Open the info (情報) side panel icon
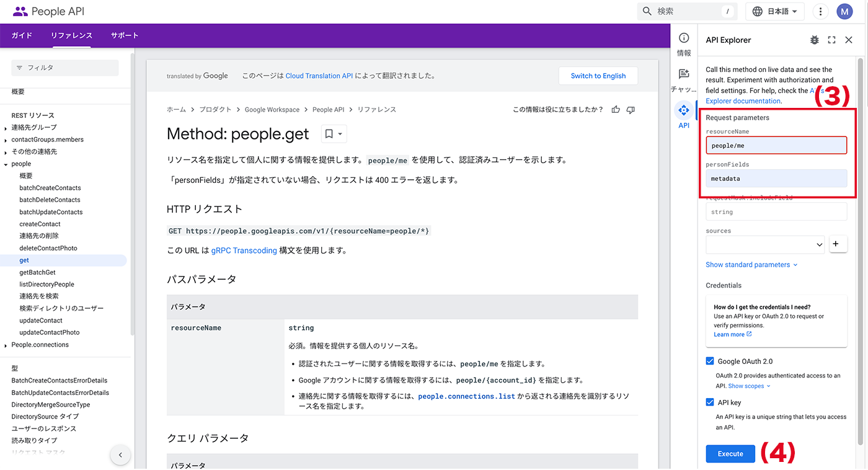The height and width of the screenshot is (470, 868). tap(684, 38)
